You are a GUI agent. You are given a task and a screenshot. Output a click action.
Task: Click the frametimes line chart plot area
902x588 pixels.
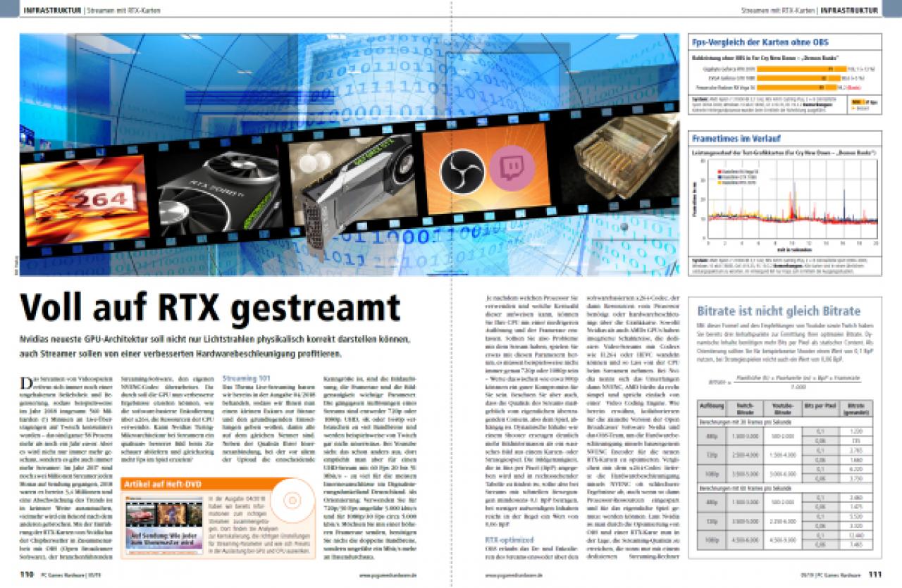click(792, 200)
